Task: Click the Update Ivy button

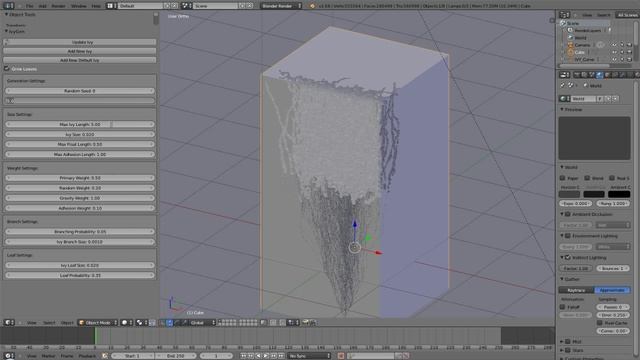Action: 80,42
